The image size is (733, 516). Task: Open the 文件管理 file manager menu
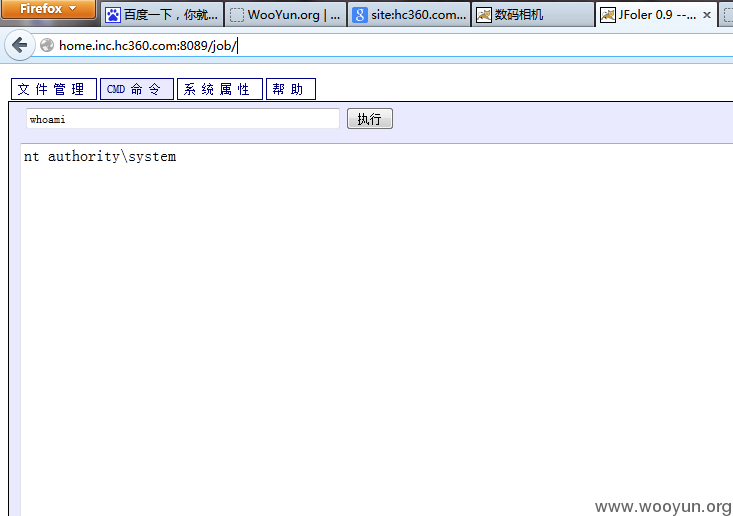[54, 89]
